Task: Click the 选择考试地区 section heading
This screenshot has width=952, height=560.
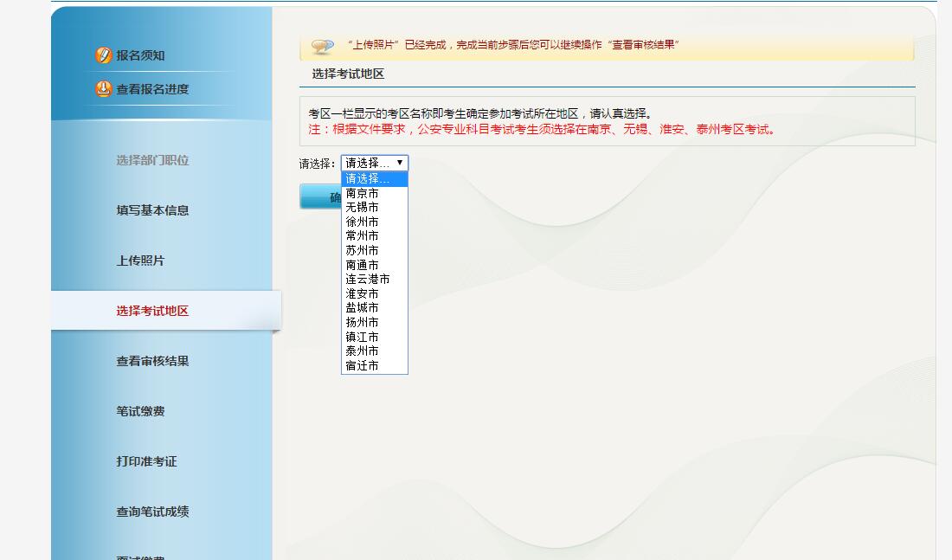Action: coord(348,74)
